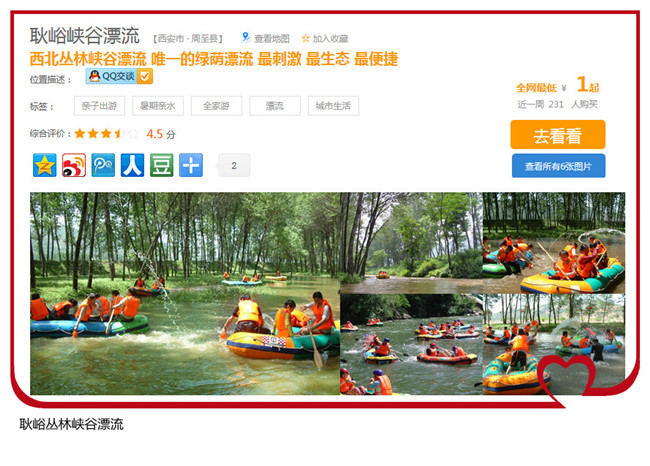This screenshot has height=466, width=650.
Task: Select the 漂流 tag
Action: coord(275,106)
